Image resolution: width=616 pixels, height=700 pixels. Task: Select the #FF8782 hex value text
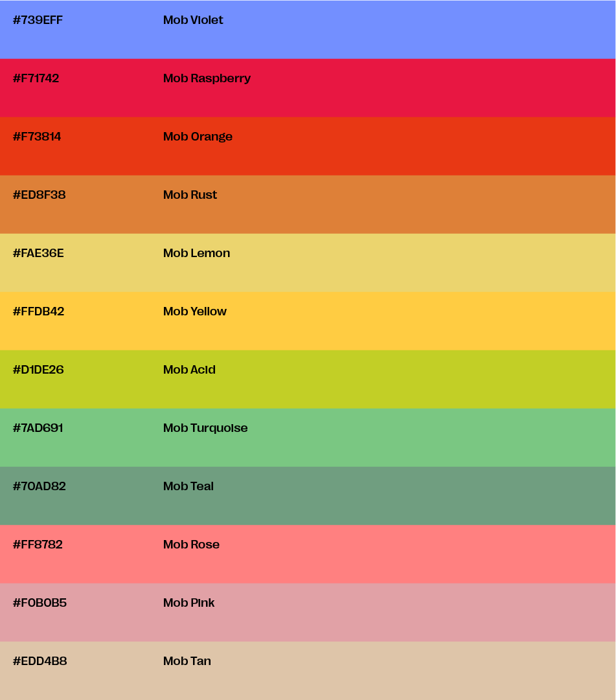pyautogui.click(x=38, y=545)
